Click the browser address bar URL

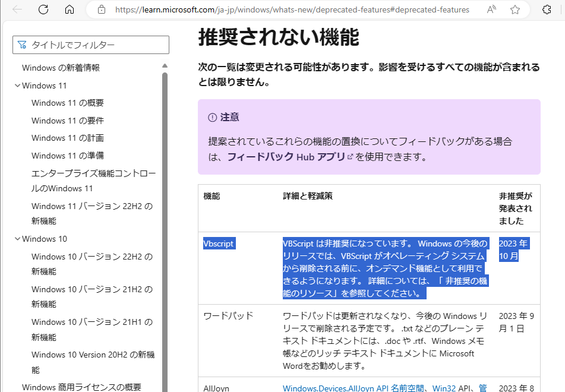click(x=291, y=10)
